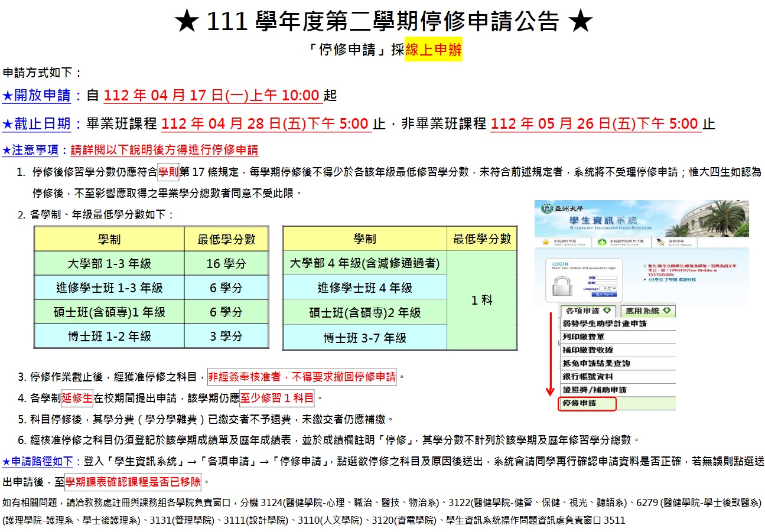Click the pen password query icon
Viewport: 765px width, 532px height.
660,242
